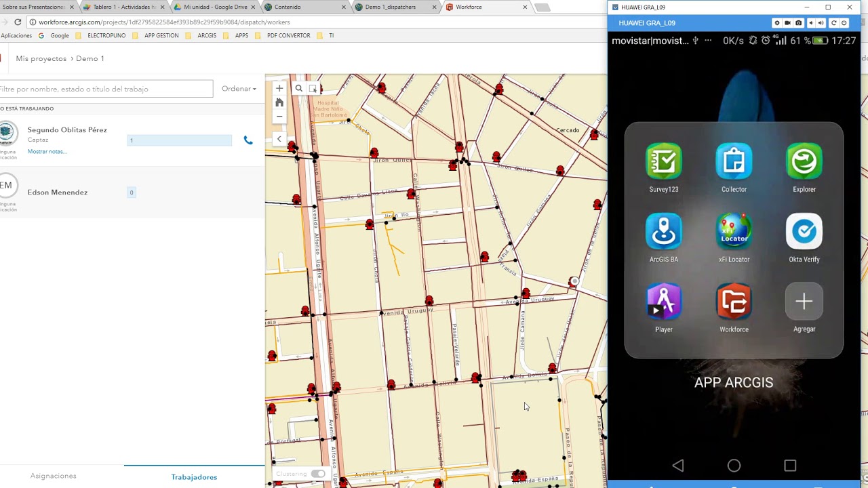Tap the Android back button
The width and height of the screenshot is (868, 488).
(678, 466)
